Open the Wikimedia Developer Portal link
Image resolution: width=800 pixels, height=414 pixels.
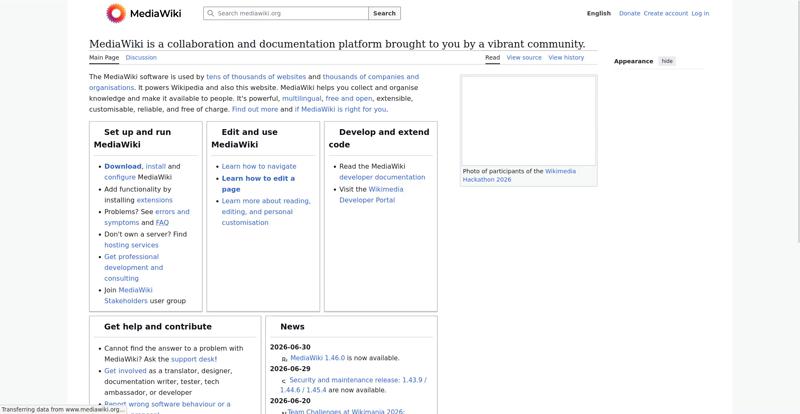371,194
